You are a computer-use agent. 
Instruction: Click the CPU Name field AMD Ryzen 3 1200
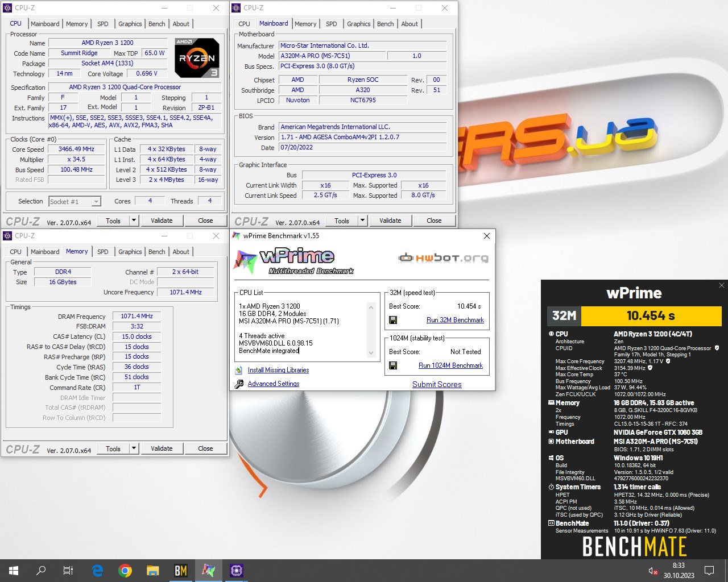tap(107, 43)
